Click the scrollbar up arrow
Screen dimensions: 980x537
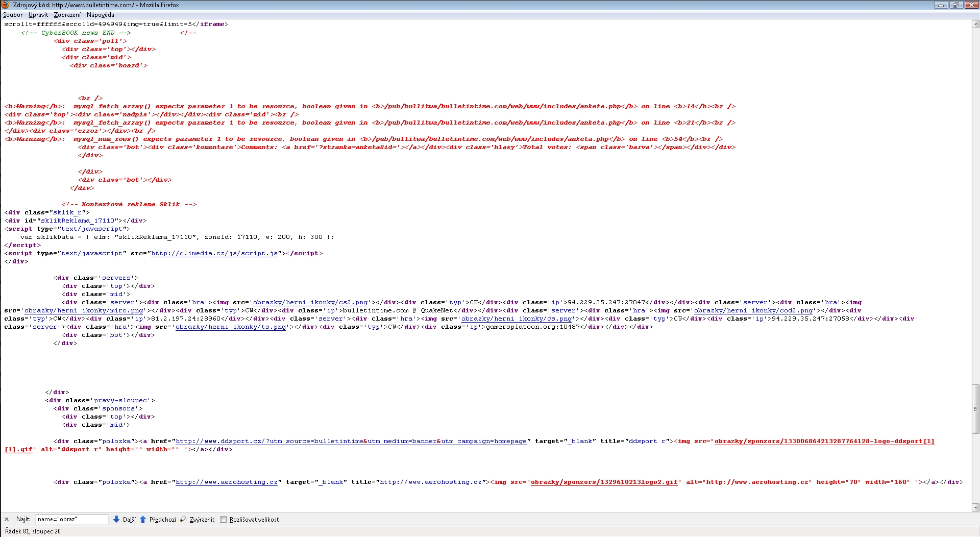click(975, 23)
